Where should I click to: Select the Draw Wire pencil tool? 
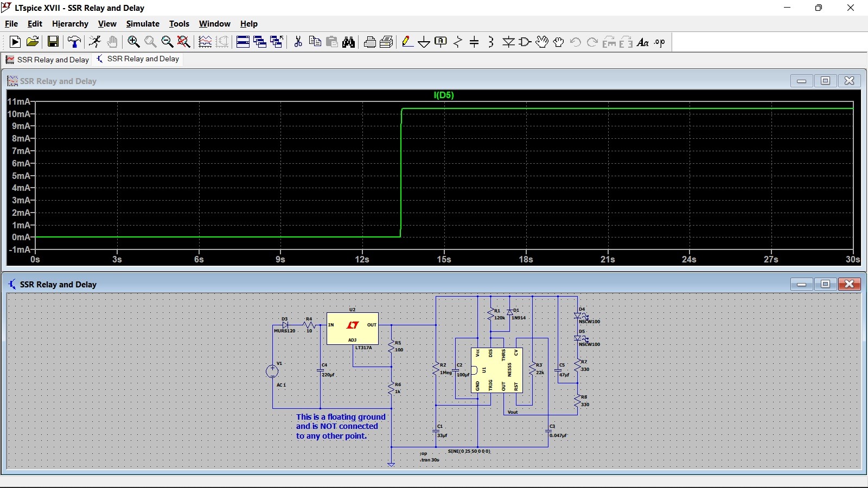[407, 42]
